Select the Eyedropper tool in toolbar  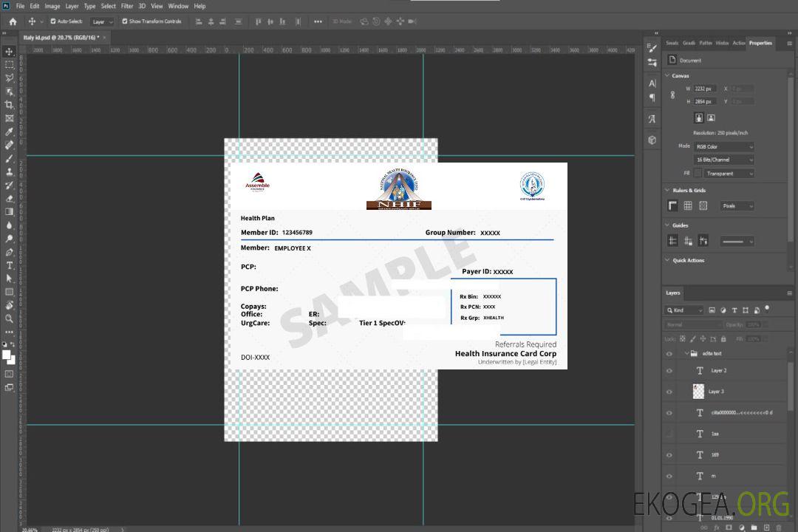pyautogui.click(x=9, y=132)
